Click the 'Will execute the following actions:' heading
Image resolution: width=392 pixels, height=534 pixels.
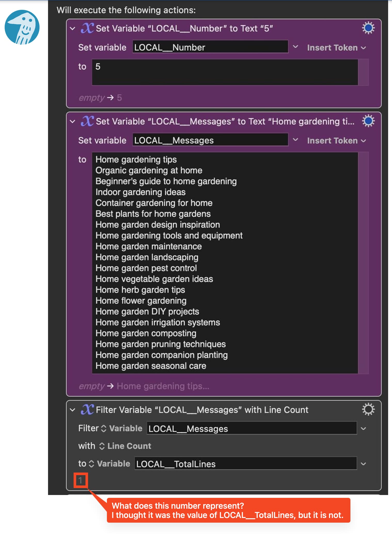pyautogui.click(x=126, y=10)
